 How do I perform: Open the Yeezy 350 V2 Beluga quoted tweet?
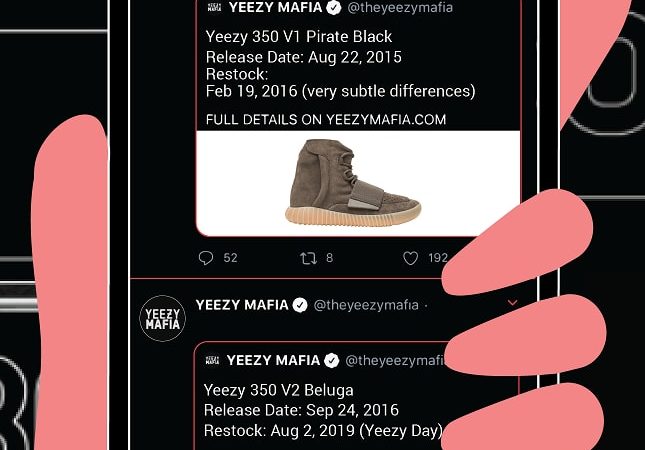(321, 397)
